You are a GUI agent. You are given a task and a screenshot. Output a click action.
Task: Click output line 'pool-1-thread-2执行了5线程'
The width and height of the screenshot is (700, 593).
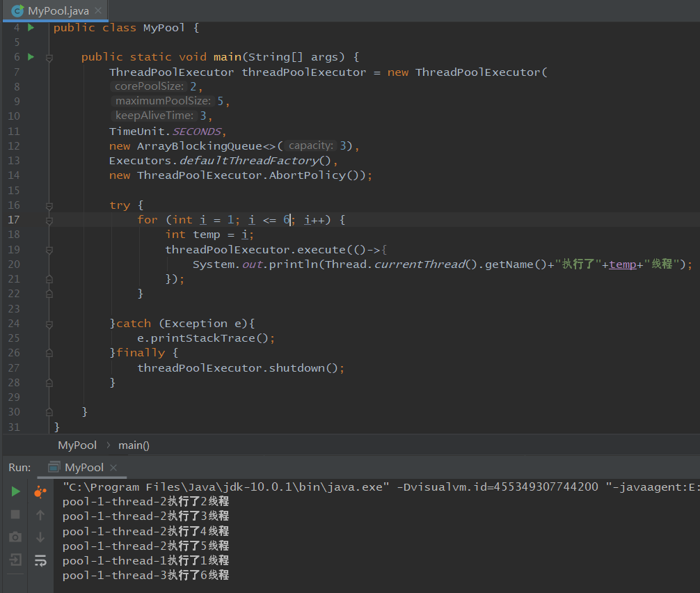pyautogui.click(x=145, y=546)
